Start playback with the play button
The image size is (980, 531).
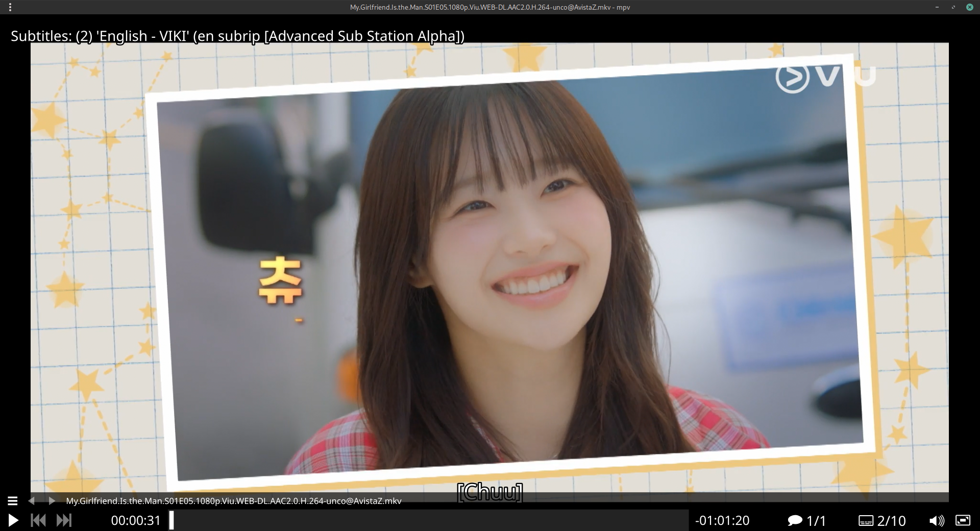13,520
